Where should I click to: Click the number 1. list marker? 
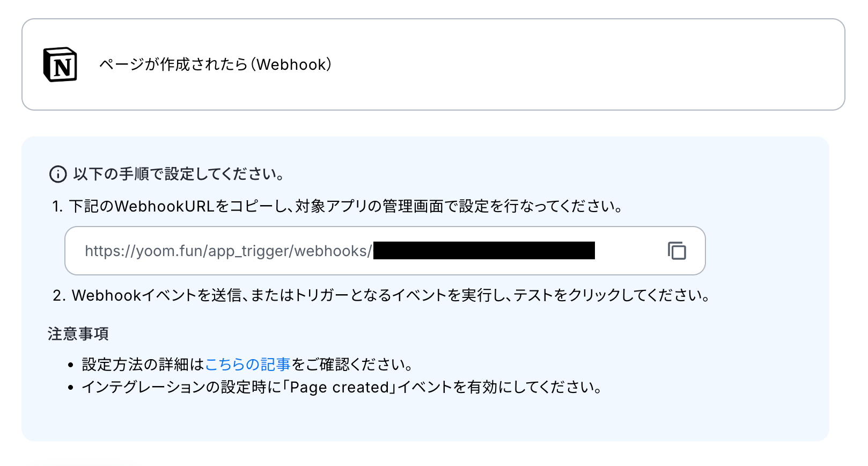pos(58,206)
